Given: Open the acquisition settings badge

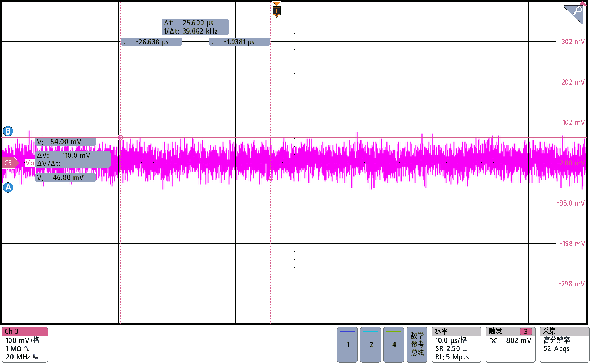Looking at the screenshot, I should pyautogui.click(x=564, y=345).
